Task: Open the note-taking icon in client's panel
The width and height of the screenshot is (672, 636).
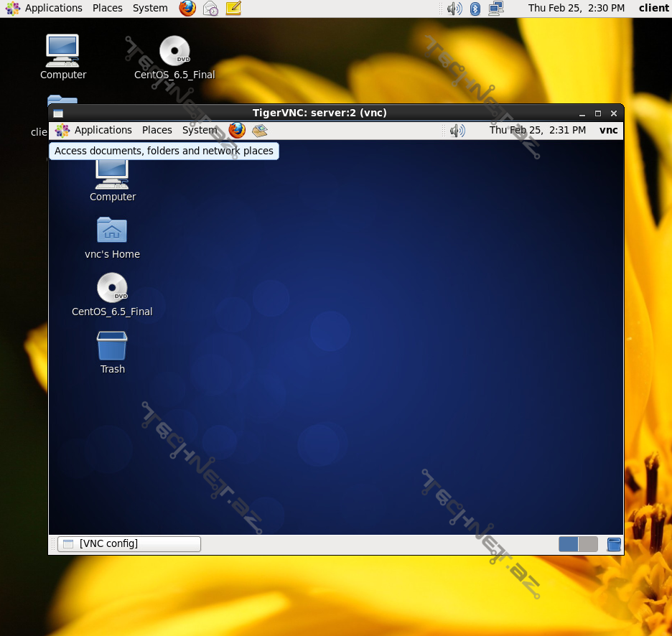Action: (x=233, y=9)
